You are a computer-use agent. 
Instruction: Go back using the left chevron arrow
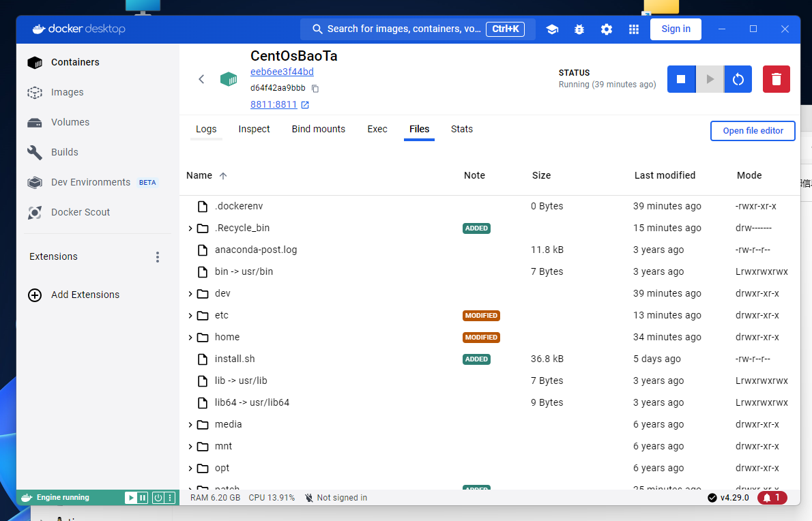(x=201, y=79)
